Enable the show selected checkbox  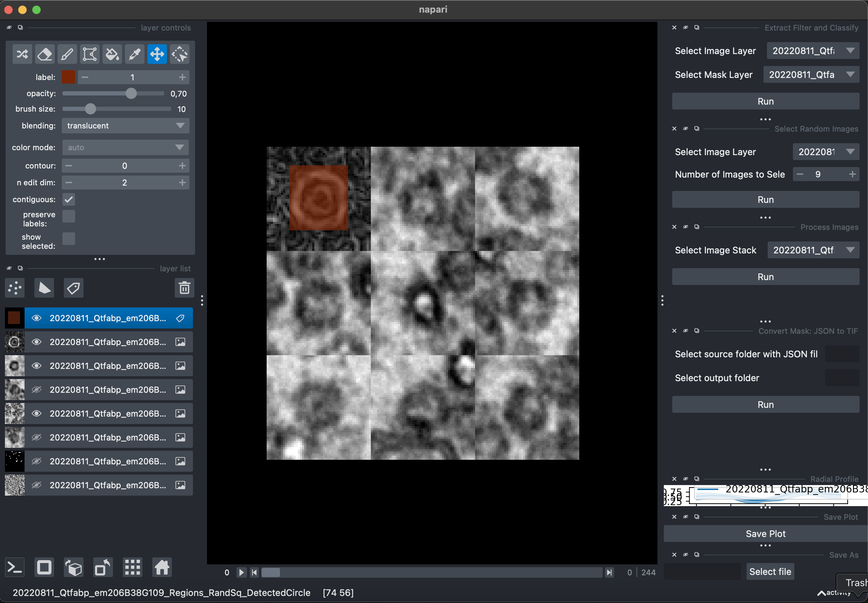69,239
